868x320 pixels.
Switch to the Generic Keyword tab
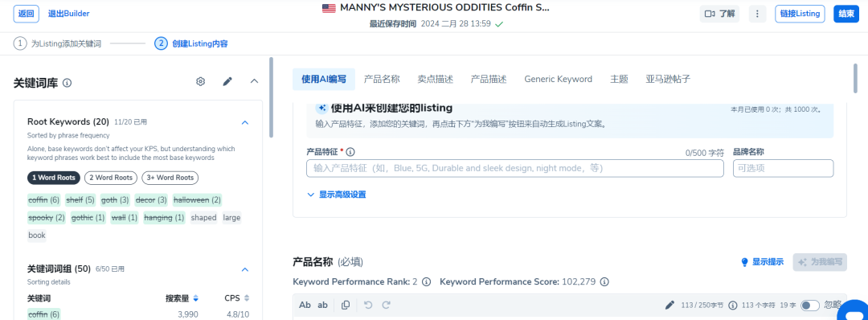click(x=558, y=79)
